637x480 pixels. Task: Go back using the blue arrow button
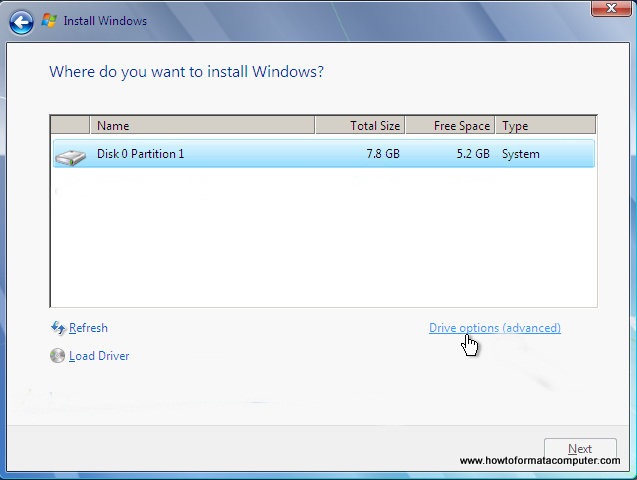(23, 19)
